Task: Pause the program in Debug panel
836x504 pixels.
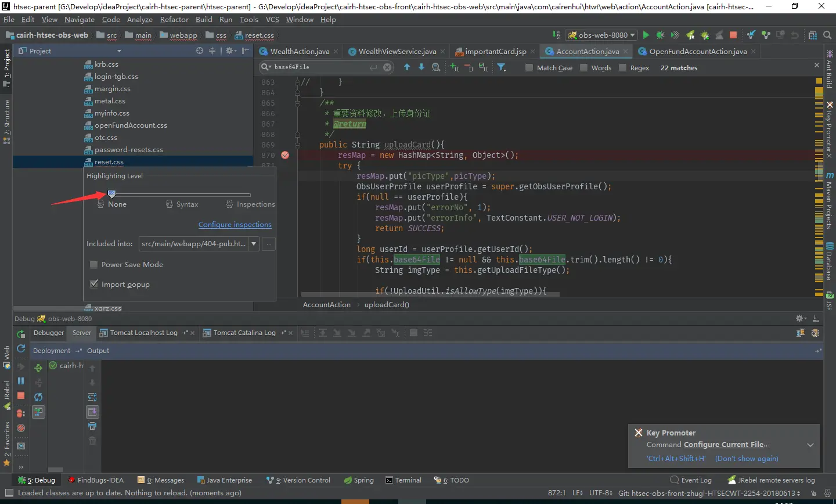Action: point(21,381)
